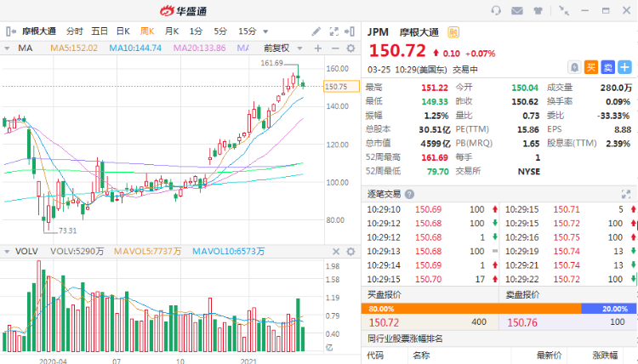Click the orange 80.00% bid ratio bar
The height and width of the screenshot is (364, 638).
coord(471,309)
